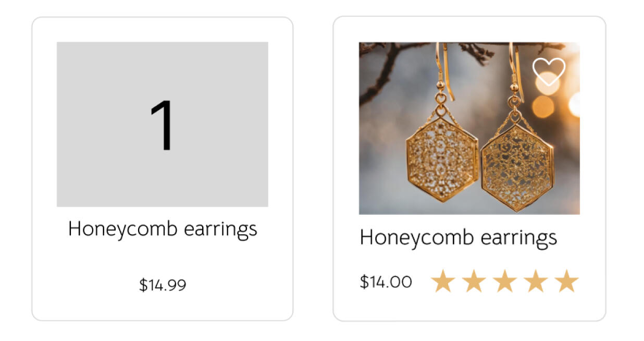Open the right Honeycomb earrings title
Screen dimensions: 644x341
[x=459, y=238]
